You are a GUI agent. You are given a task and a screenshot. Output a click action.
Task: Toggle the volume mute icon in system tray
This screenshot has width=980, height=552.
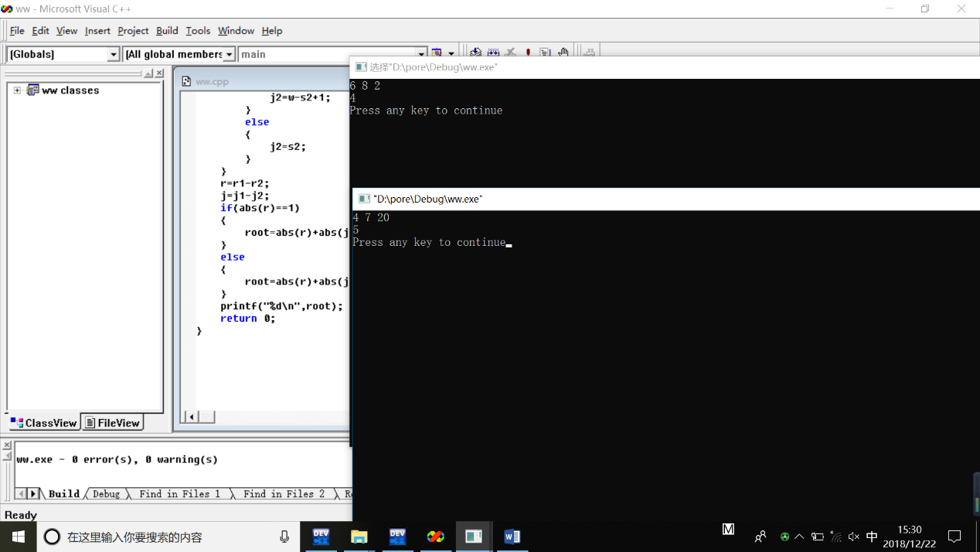pyautogui.click(x=853, y=537)
